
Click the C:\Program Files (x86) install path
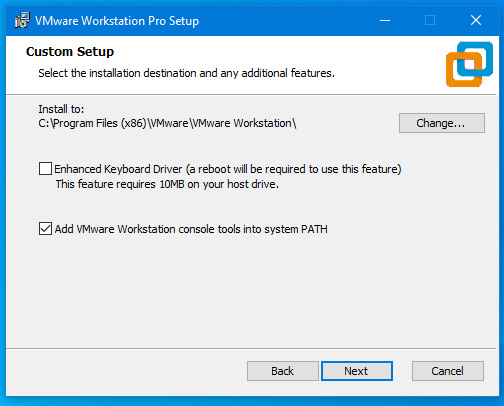click(x=167, y=123)
